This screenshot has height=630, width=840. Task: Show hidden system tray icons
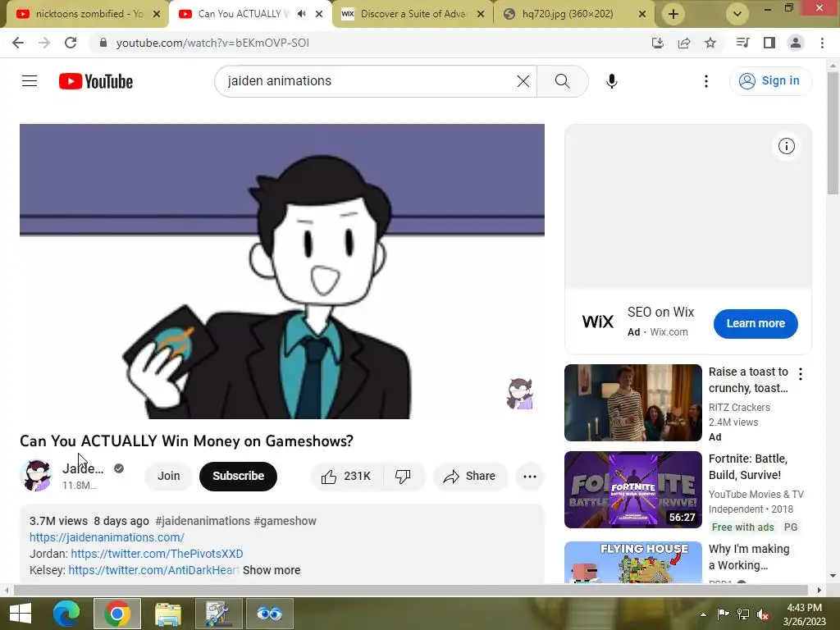(703, 614)
